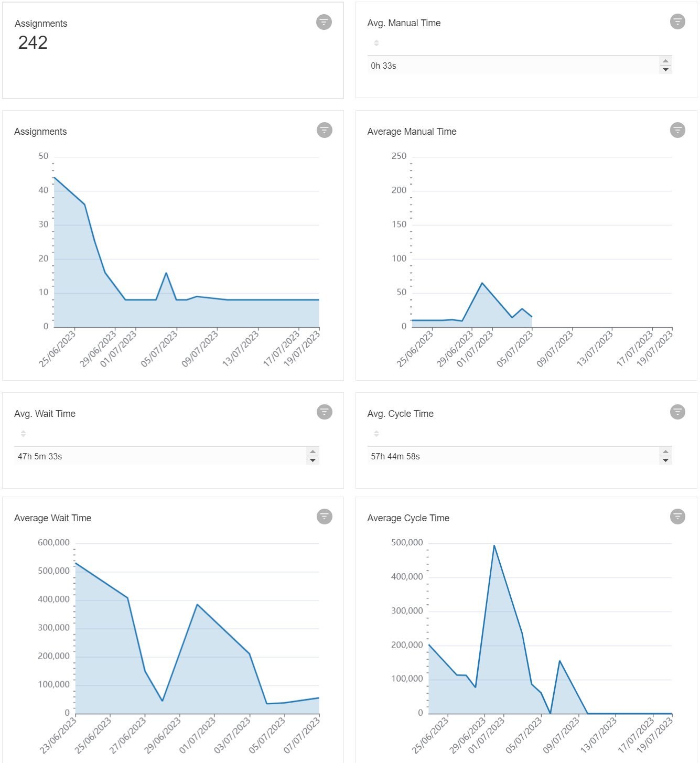Click the peak point in Average Manual Time chart
700x763 pixels.
coord(482,283)
